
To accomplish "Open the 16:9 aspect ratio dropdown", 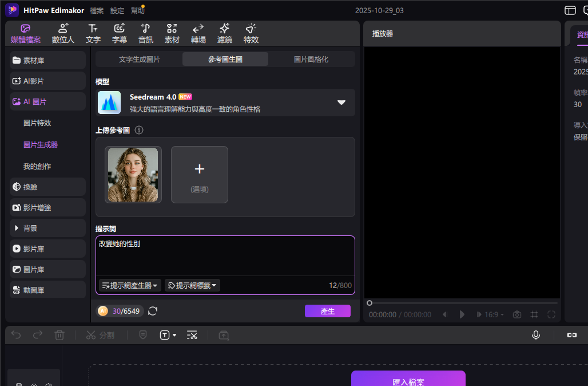I will pos(490,314).
